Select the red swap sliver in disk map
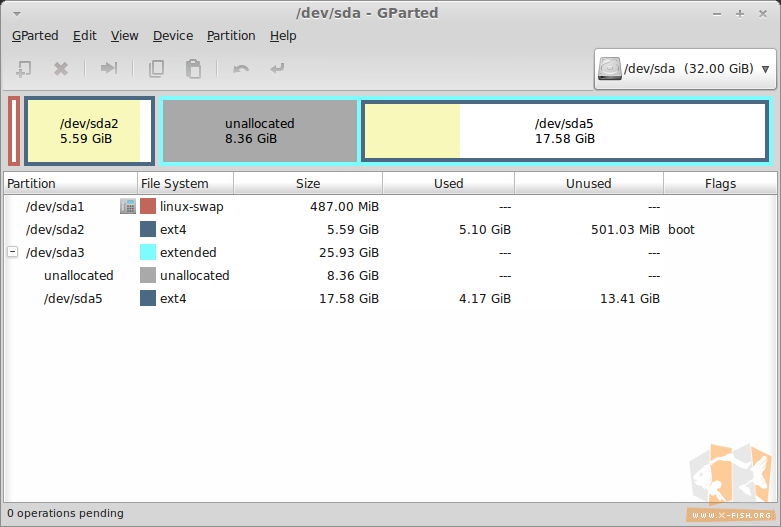781x527 pixels. [14, 131]
